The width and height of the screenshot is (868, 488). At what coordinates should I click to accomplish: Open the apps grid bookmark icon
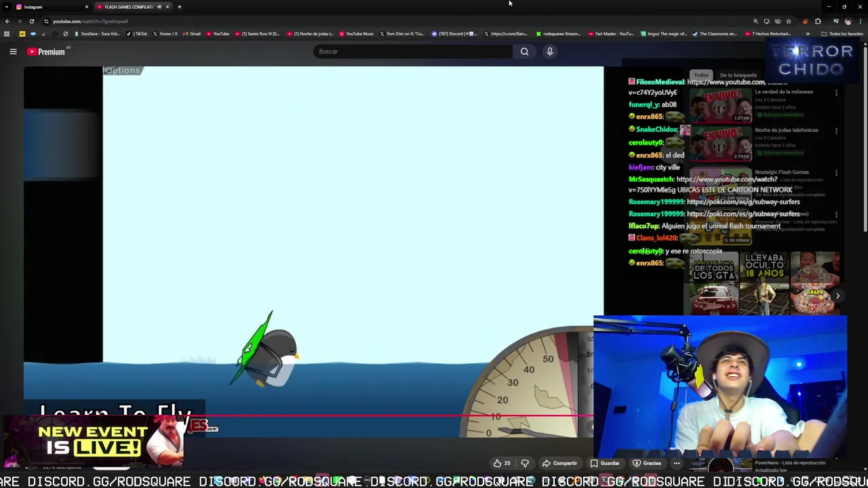(7, 34)
